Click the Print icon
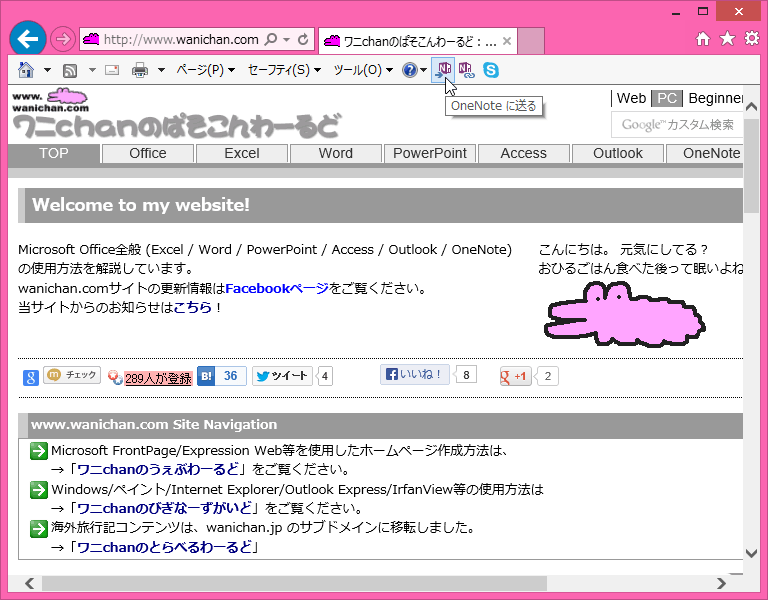Image resolution: width=768 pixels, height=600 pixels. pos(140,70)
